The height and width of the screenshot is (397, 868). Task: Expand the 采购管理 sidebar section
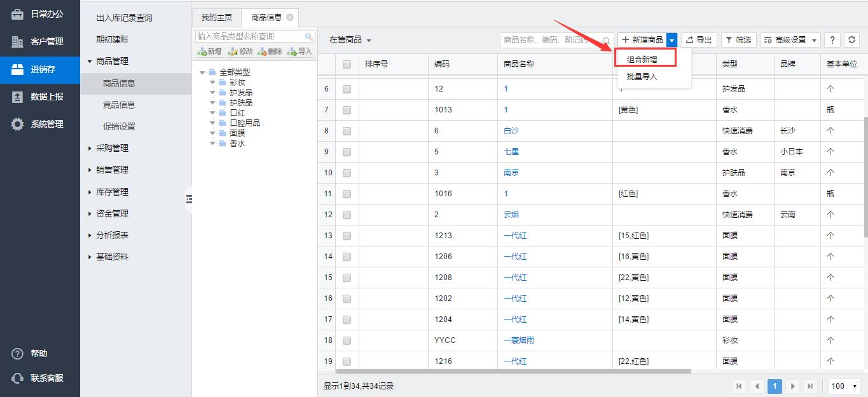pyautogui.click(x=112, y=148)
